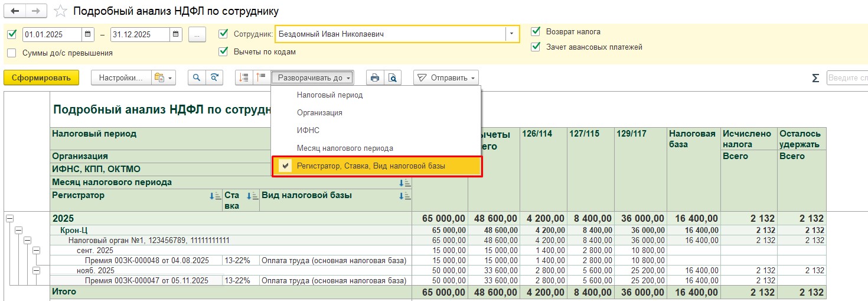The width and height of the screenshot is (868, 301).
Task: Open calendar for end date 31.12.2025
Action: 176,34
